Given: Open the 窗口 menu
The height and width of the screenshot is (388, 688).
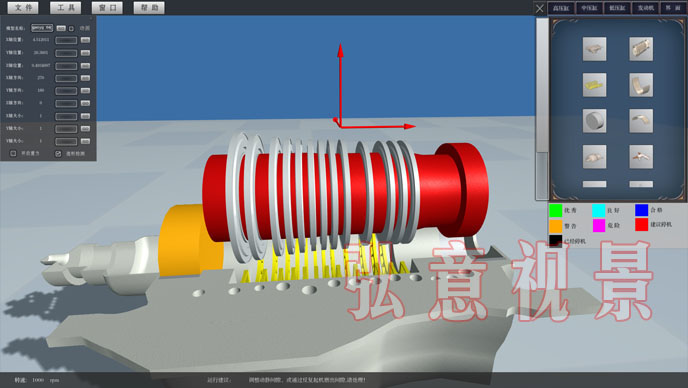Looking at the screenshot, I should click(108, 7).
